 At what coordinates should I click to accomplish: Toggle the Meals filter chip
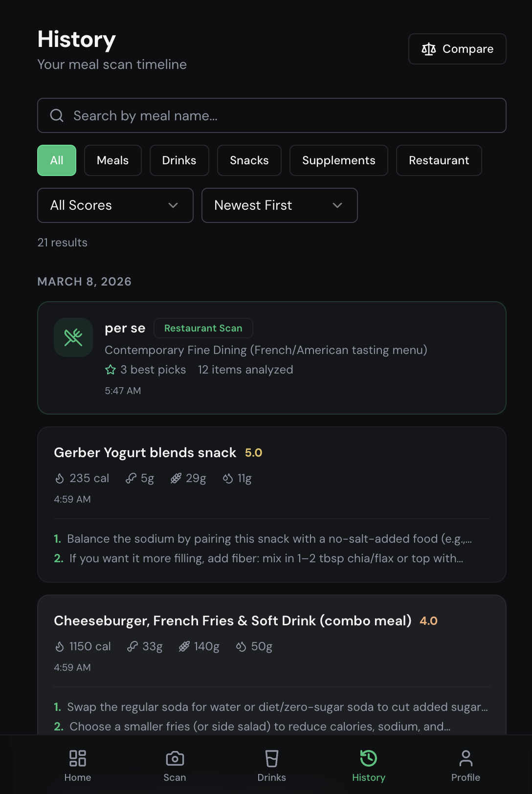113,160
